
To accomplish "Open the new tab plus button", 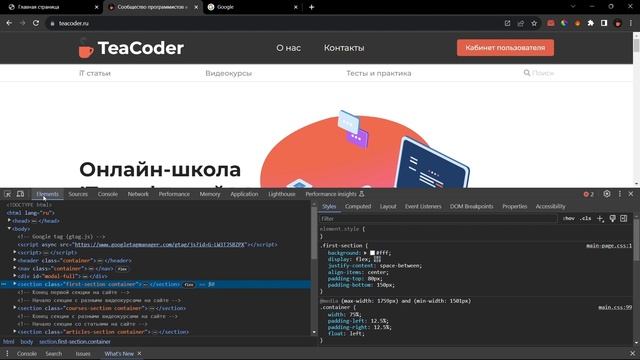I will click(x=311, y=7).
